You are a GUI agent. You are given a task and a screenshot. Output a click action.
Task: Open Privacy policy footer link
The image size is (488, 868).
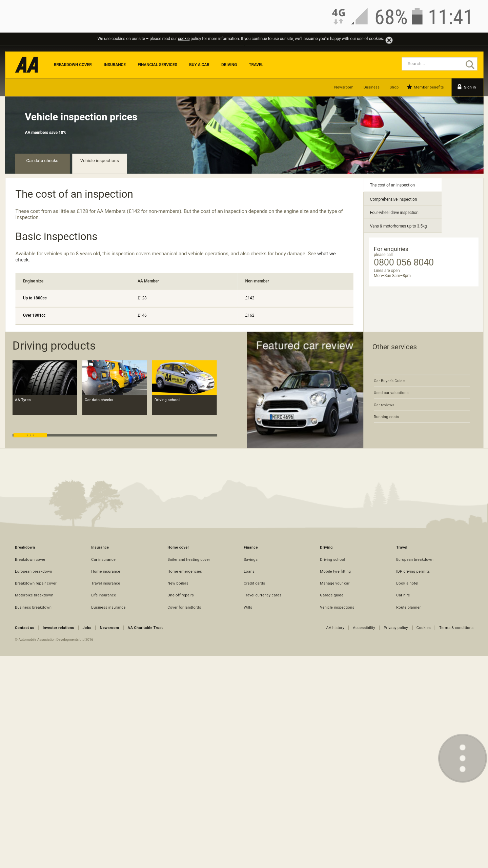point(396,628)
